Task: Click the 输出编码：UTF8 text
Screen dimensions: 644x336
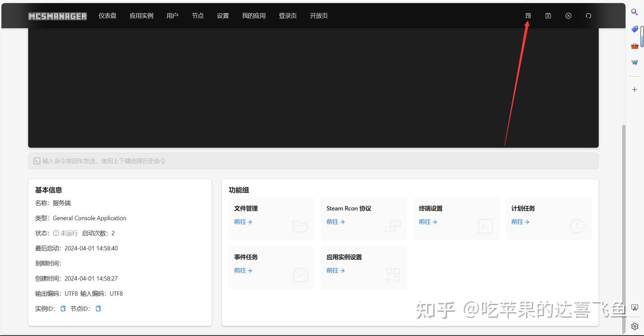Action: [56, 293]
